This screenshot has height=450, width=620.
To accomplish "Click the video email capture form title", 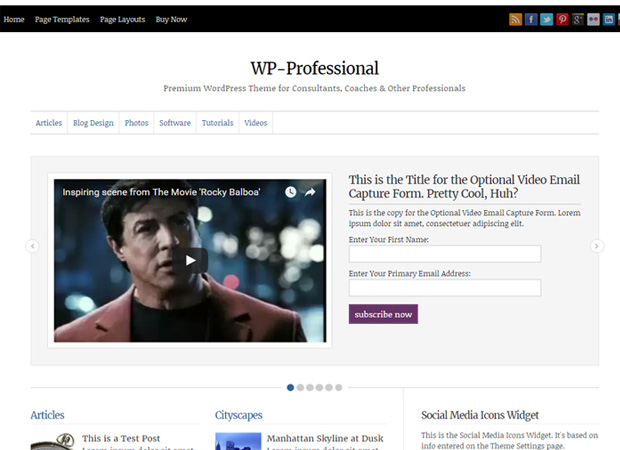I will pyautogui.click(x=464, y=186).
